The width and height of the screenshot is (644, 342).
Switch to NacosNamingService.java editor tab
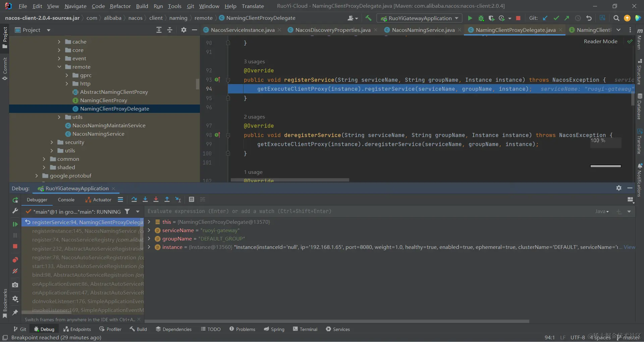click(423, 30)
